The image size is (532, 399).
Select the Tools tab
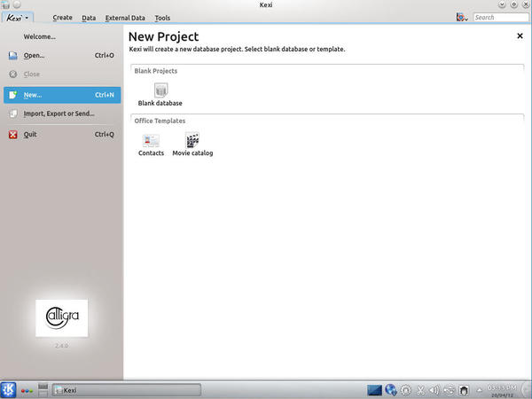162,18
